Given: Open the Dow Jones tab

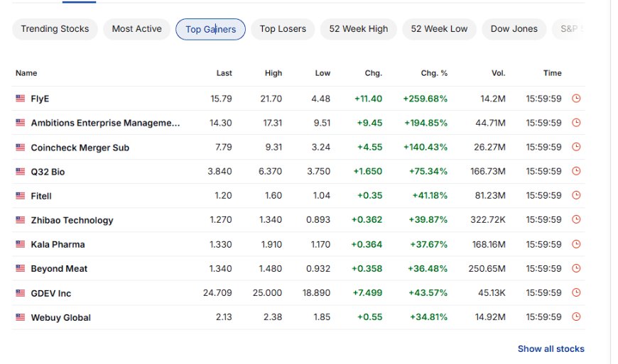Looking at the screenshot, I should point(514,29).
